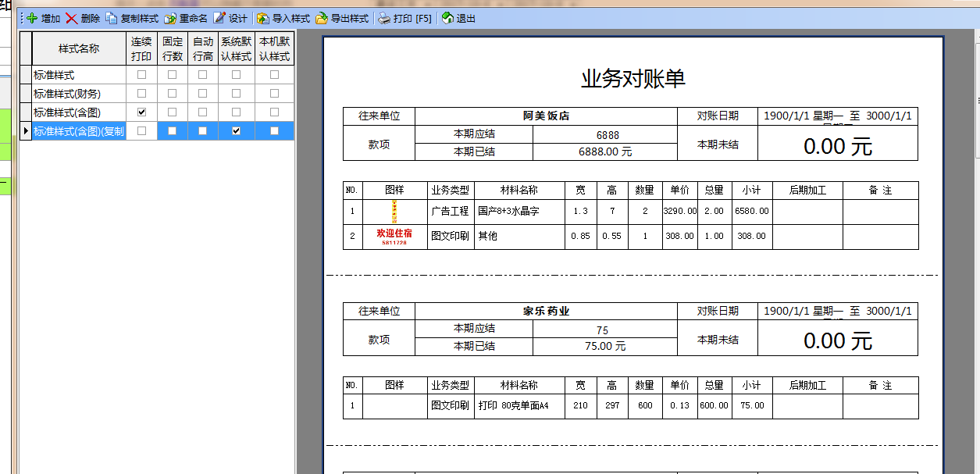This screenshot has height=474, width=980.
Task: Click the green plus 增加 (Add) icon
Action: click(x=31, y=18)
